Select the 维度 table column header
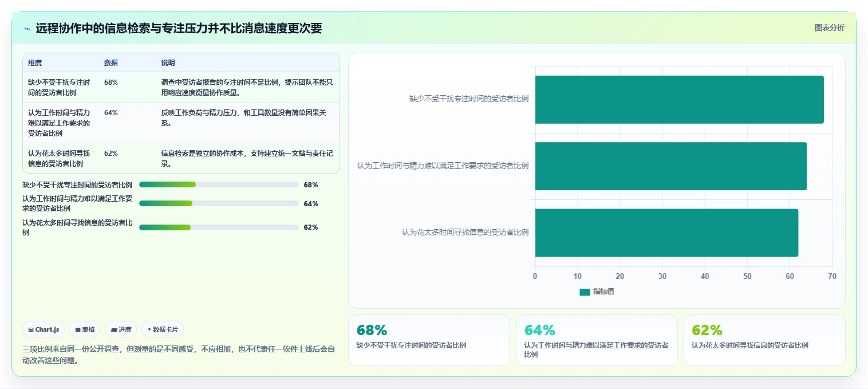868x389 pixels. (35, 63)
